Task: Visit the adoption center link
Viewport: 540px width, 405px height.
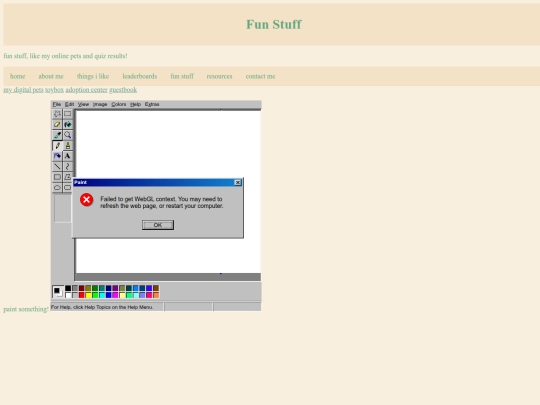Action: (x=86, y=90)
